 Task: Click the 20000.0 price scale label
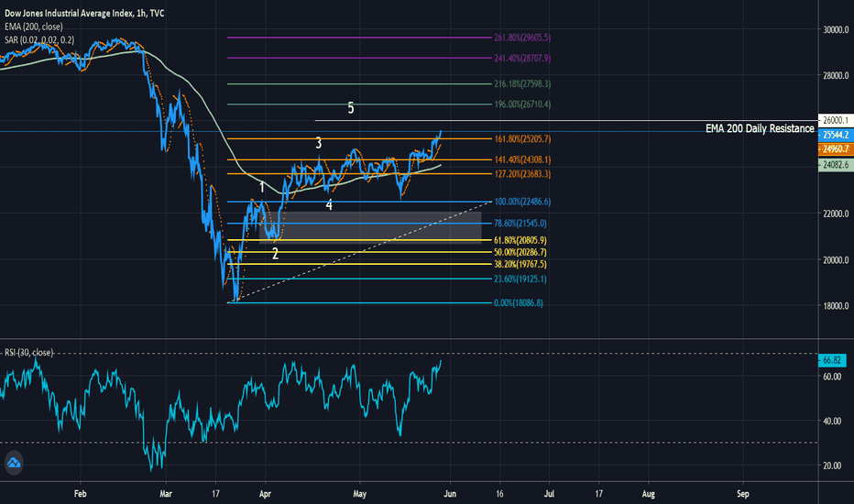pos(836,260)
